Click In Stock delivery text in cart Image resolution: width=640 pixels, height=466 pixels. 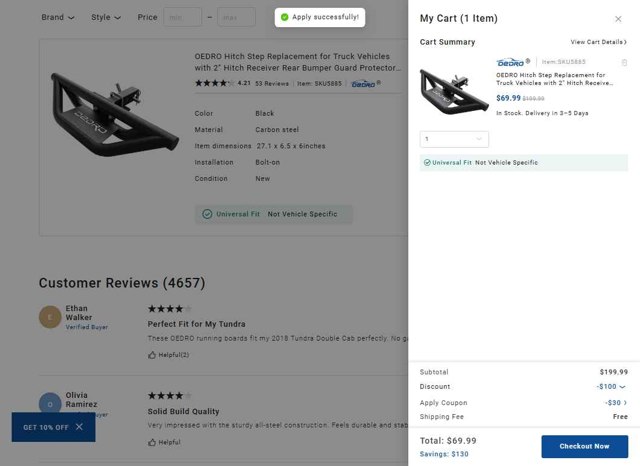(542, 113)
